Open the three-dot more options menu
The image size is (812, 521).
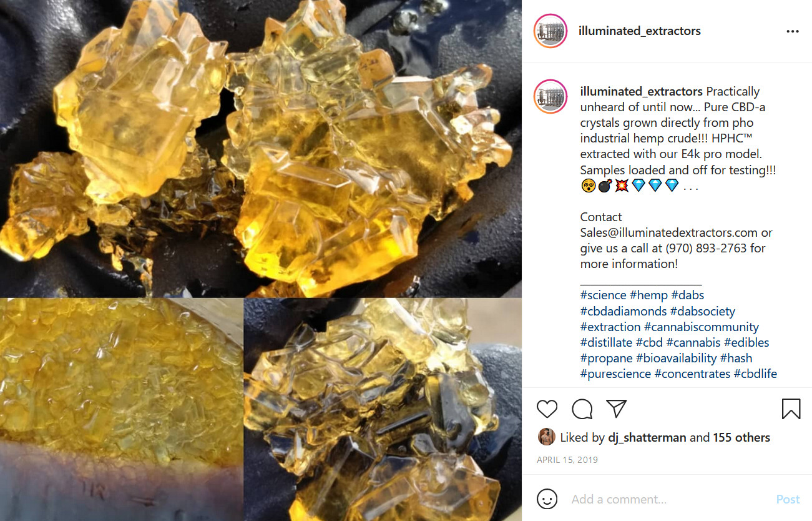point(793,31)
